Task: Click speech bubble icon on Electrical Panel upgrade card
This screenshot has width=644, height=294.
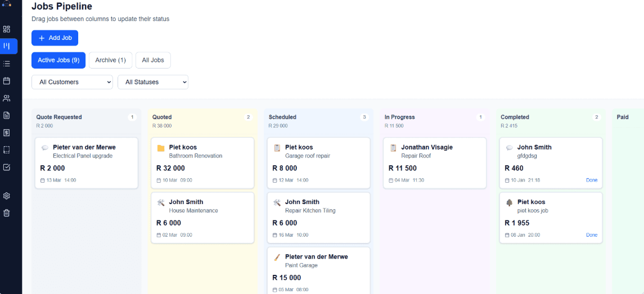Action: pyautogui.click(x=45, y=147)
